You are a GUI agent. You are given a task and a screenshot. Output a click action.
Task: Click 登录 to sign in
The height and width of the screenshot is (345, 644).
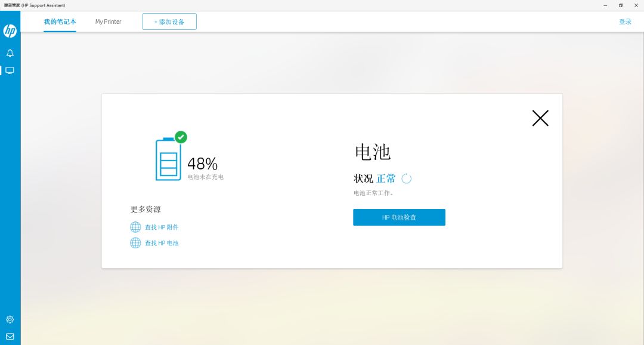point(625,22)
